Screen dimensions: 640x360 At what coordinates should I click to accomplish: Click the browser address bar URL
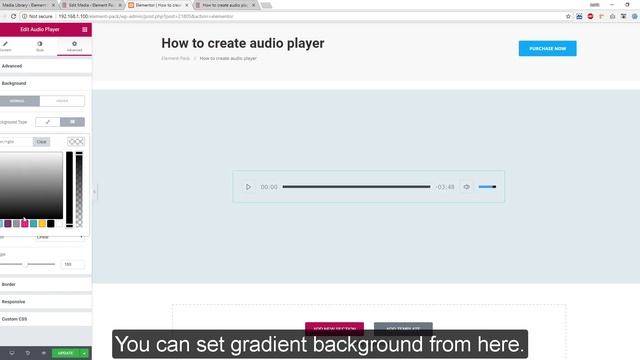[146, 16]
